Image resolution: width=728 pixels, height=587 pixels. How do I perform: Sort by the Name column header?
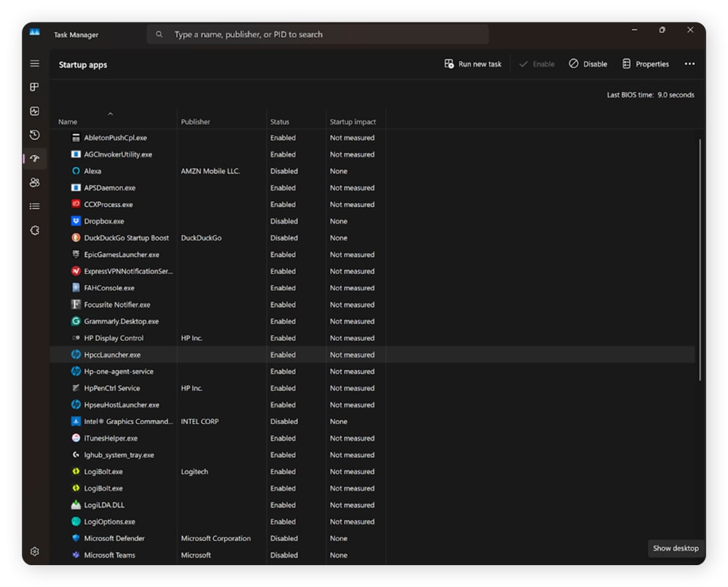68,122
